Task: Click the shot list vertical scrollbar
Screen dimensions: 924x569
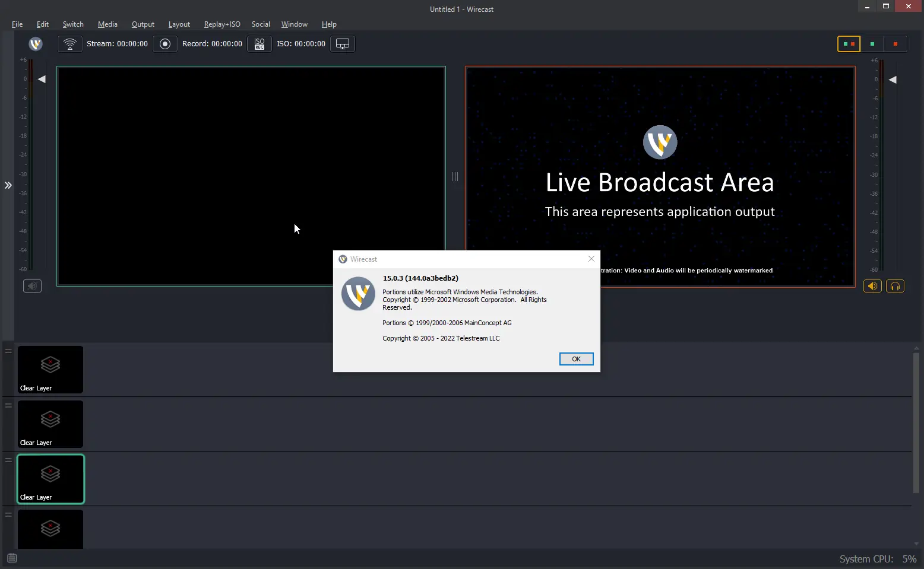Action: [x=916, y=422]
